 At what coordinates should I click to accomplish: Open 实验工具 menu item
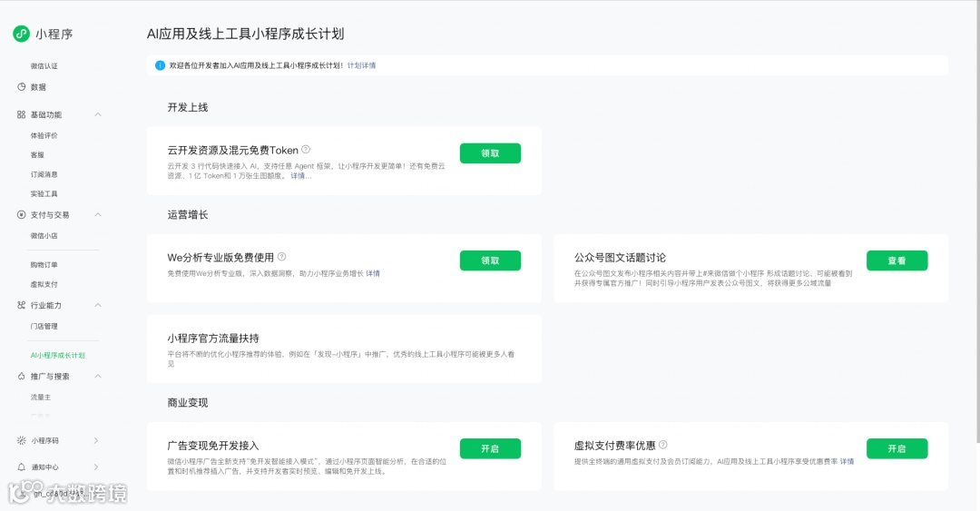click(x=44, y=194)
